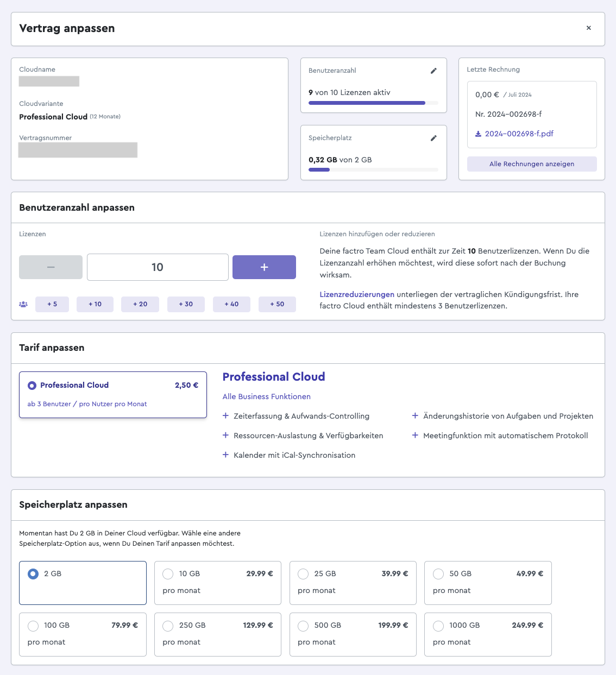
Task: Click plus icon beside Meetingfunktion mit Protokoll
Action: point(415,435)
